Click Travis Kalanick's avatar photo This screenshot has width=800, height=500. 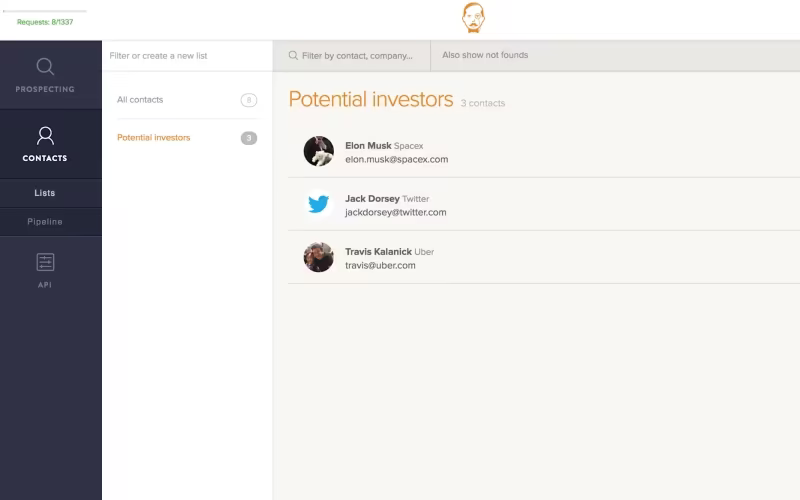click(318, 257)
